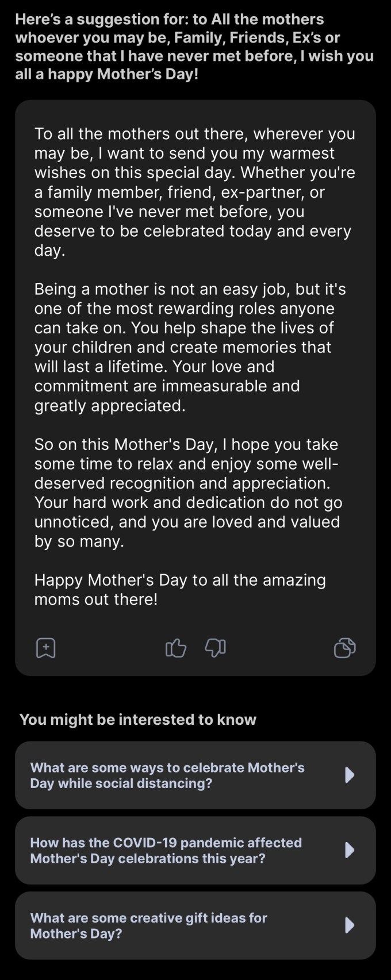The image size is (391, 980).
Task: Tap the thumbs up icon
Action: point(176,648)
